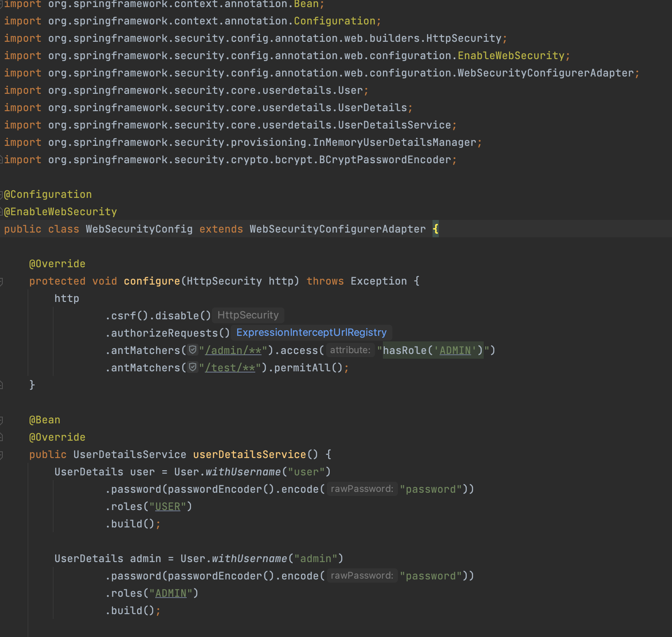Click rawPassword hint in user password line
Image resolution: width=672 pixels, height=637 pixels.
pos(362,489)
